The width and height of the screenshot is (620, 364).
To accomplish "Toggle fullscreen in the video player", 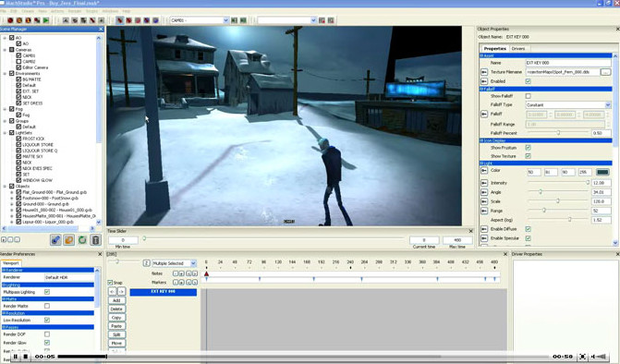I will [x=582, y=357].
